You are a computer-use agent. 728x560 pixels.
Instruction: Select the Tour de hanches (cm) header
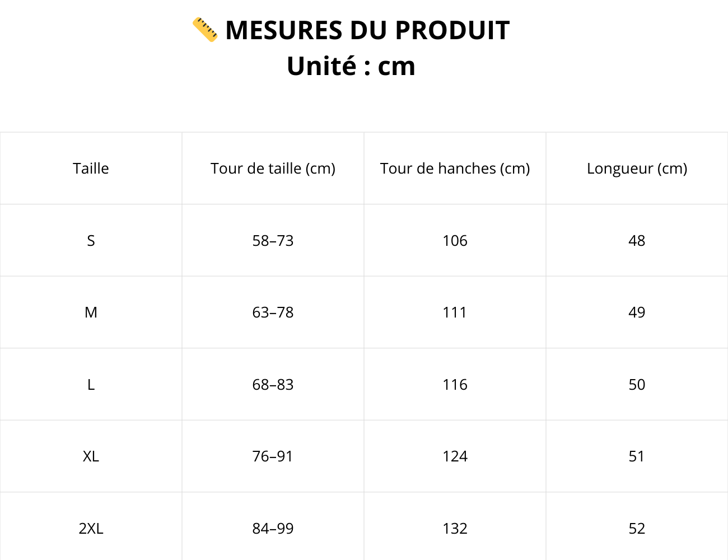455,169
